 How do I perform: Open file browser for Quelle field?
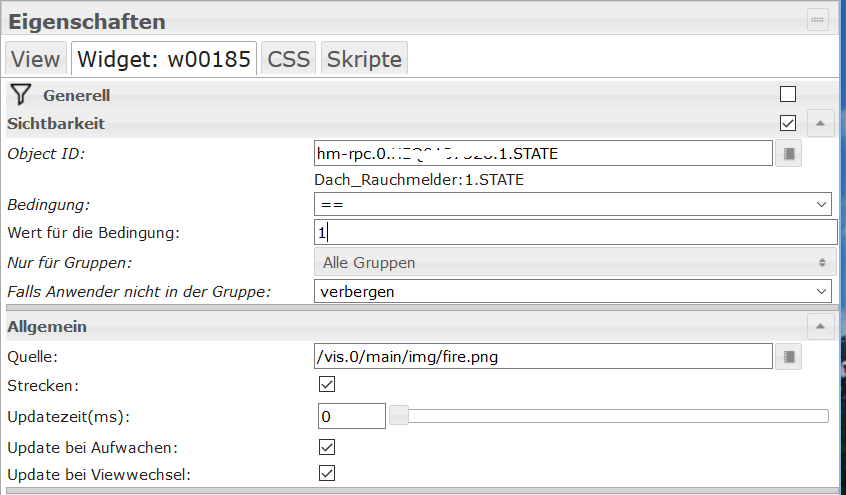pos(789,356)
